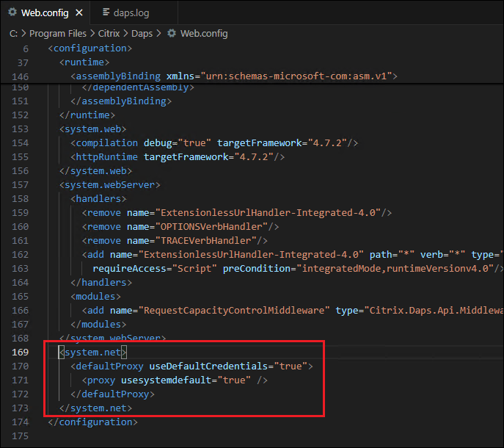Switch to the daps.log tab
504x448 pixels.
(133, 12)
